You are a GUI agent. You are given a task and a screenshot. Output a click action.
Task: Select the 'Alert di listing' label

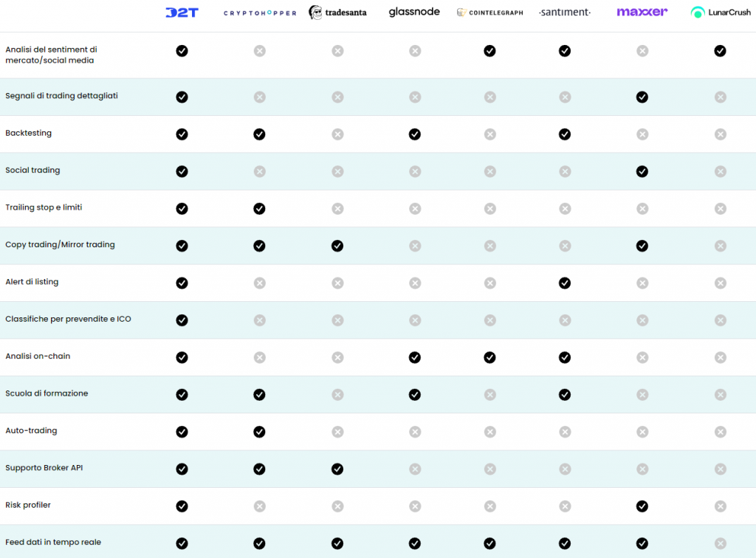[x=32, y=282]
